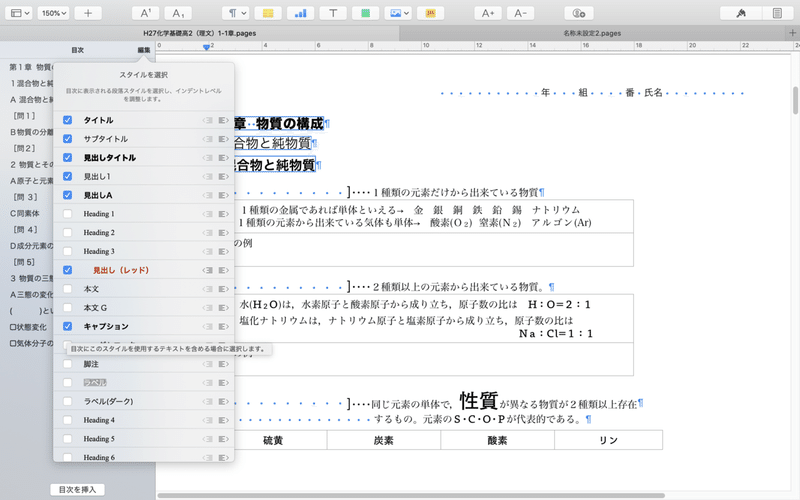Uncheck the 見出しA style checkbox
800x500 pixels.
67,195
